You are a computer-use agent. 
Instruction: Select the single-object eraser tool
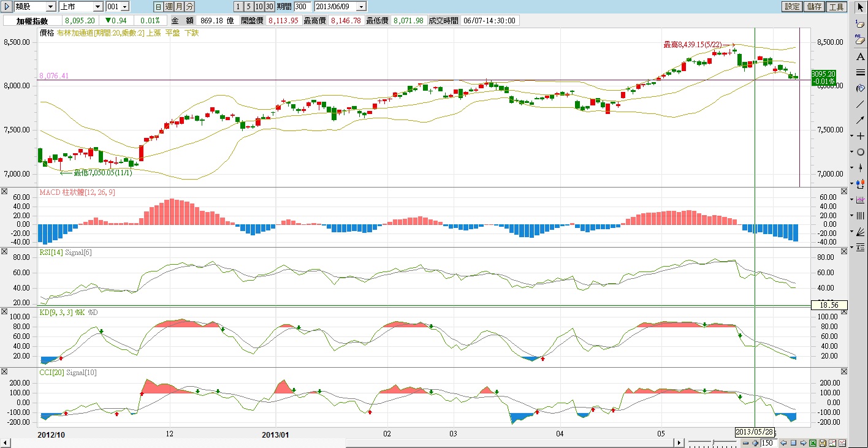(860, 23)
